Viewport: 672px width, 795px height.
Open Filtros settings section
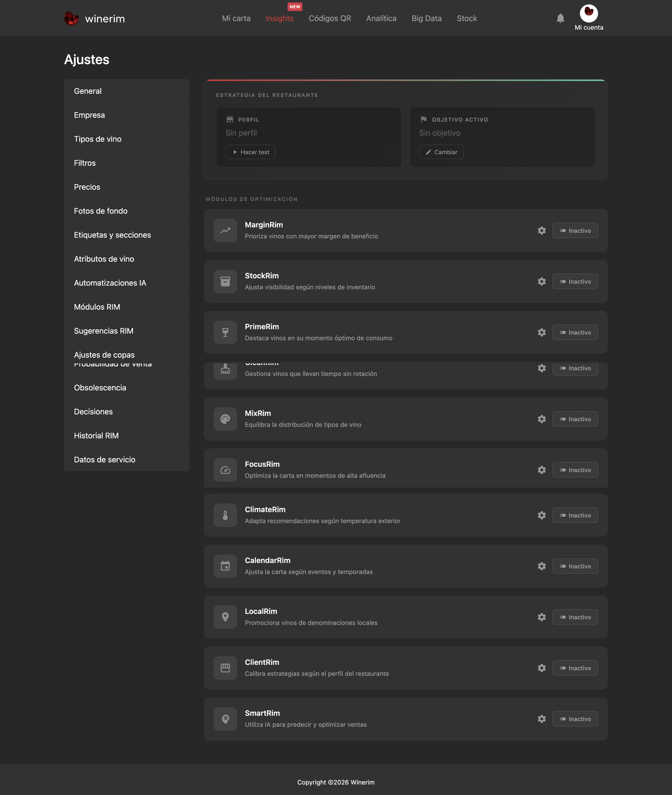pos(126,163)
